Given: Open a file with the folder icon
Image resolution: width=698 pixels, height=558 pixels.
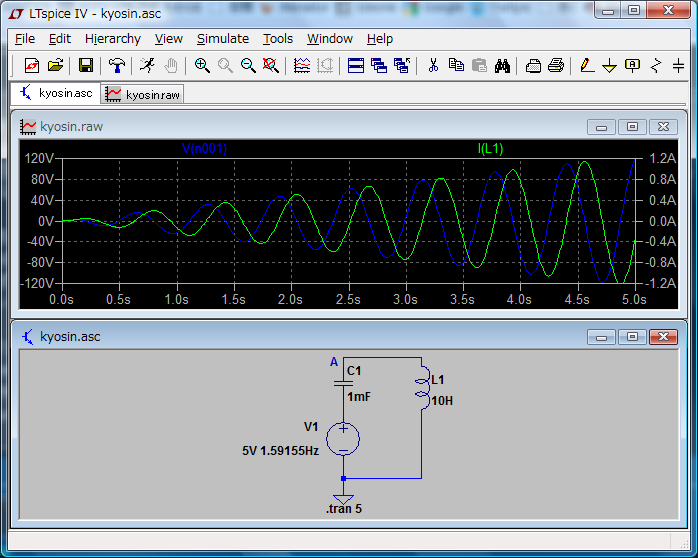Looking at the screenshot, I should (x=55, y=66).
